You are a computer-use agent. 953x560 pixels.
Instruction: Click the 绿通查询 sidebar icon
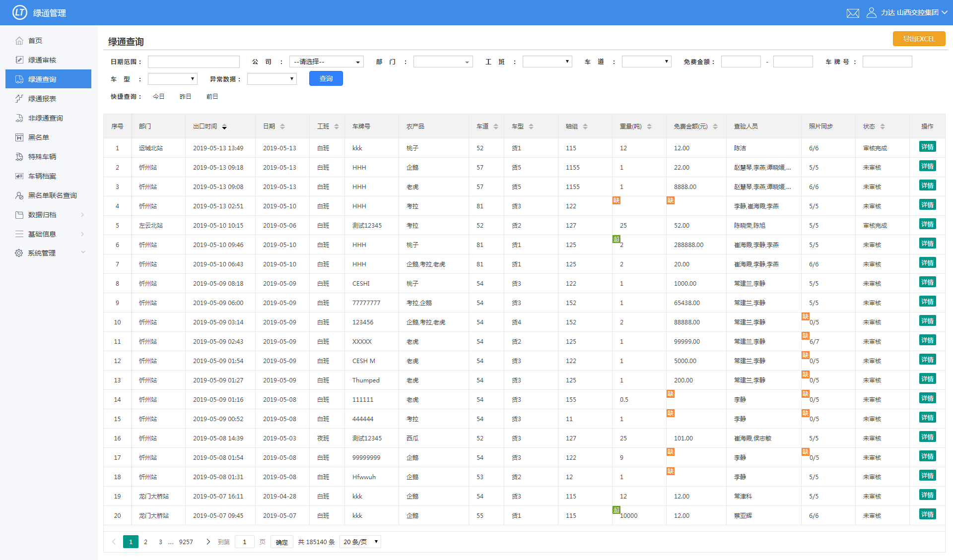click(x=19, y=79)
